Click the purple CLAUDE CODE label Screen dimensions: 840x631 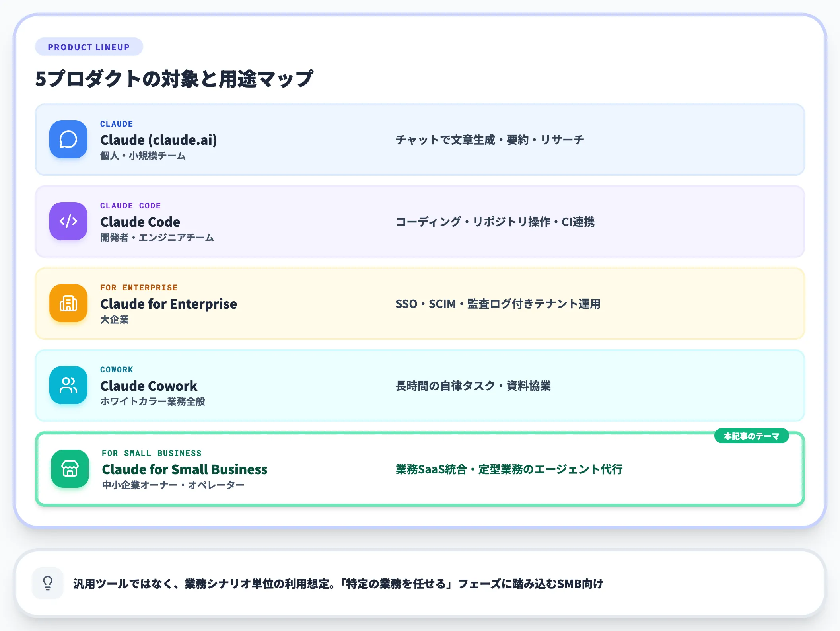[130, 206]
